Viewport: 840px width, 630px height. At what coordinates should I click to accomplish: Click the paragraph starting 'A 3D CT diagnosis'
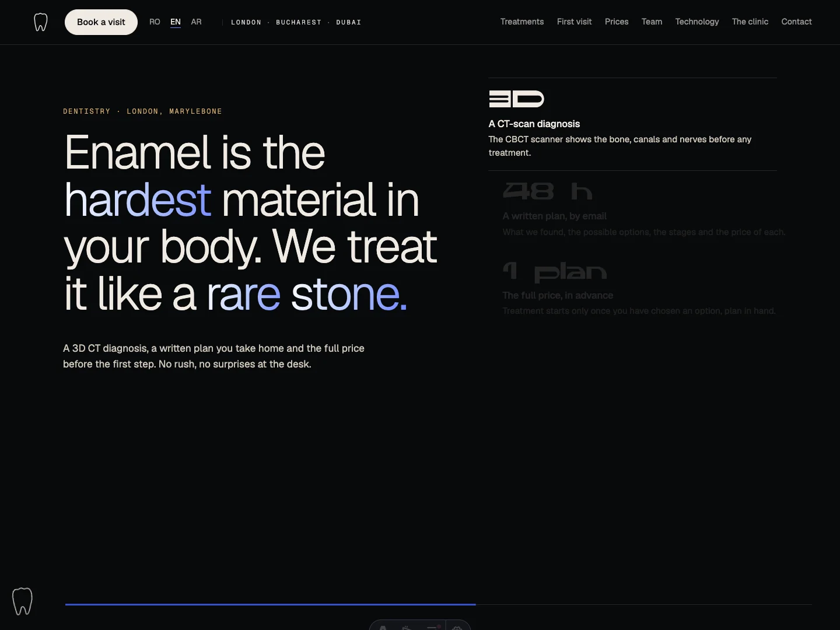pyautogui.click(x=213, y=356)
